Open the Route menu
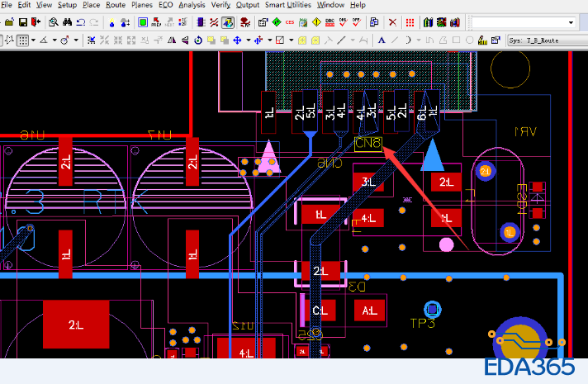Viewport: 588px width, 384px height. point(116,5)
